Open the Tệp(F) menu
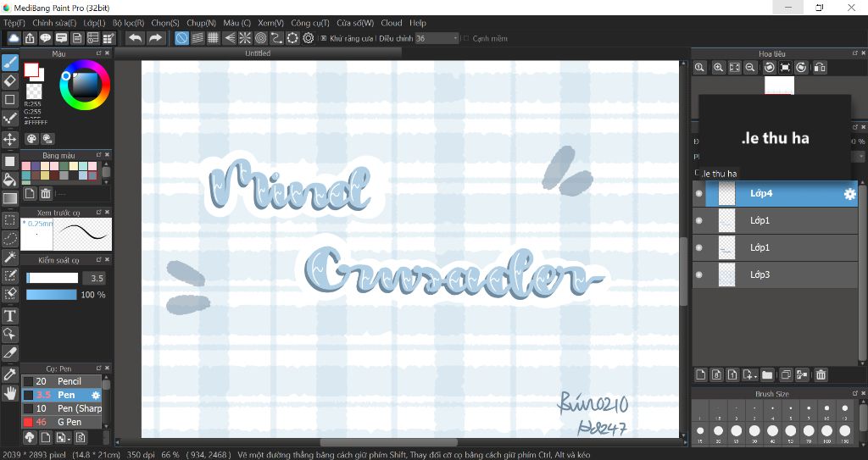This screenshot has width=868, height=460. (x=14, y=23)
